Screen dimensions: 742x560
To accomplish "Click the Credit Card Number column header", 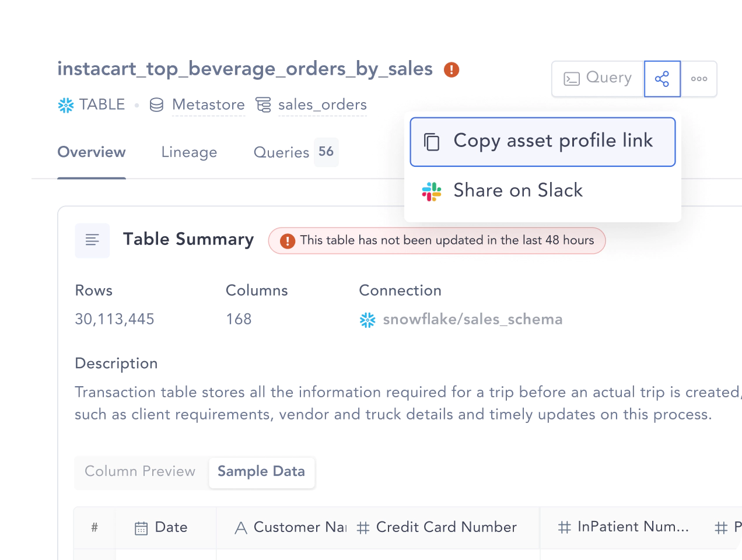I will (x=444, y=528).
